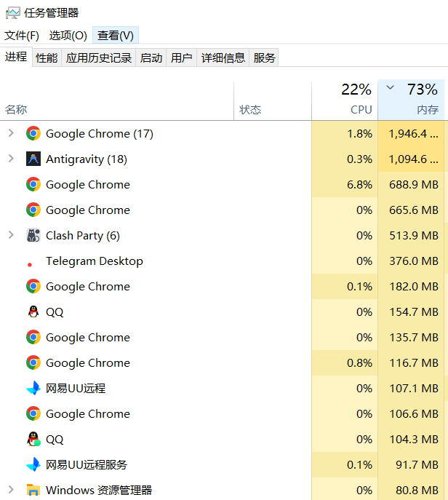Select the Google Chrome 688.9 MB process row
448x500 pixels.
click(224, 184)
